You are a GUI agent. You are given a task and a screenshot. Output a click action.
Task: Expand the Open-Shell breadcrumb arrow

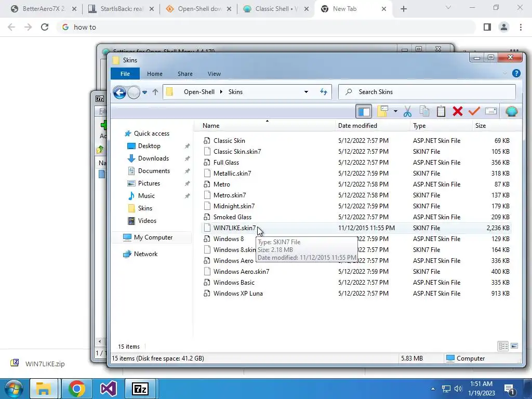(x=221, y=92)
